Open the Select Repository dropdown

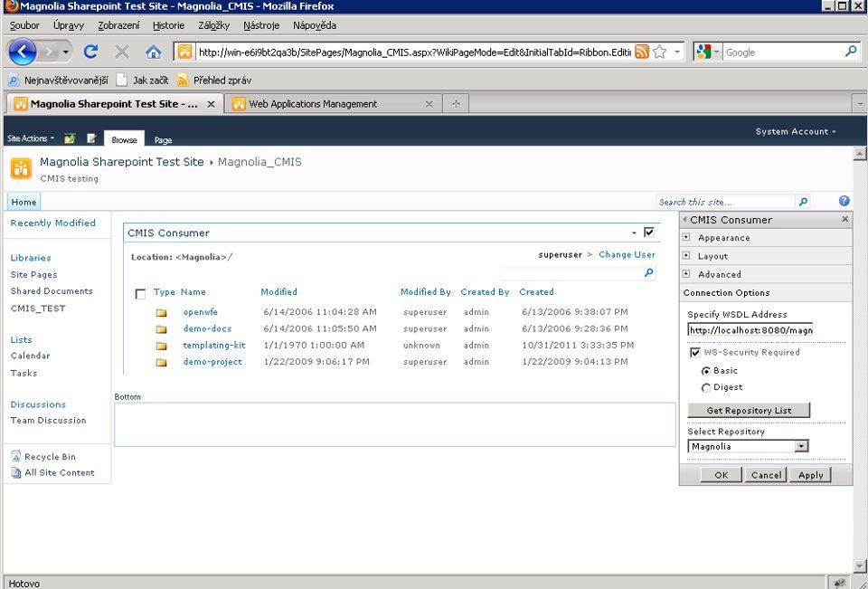coord(748,446)
